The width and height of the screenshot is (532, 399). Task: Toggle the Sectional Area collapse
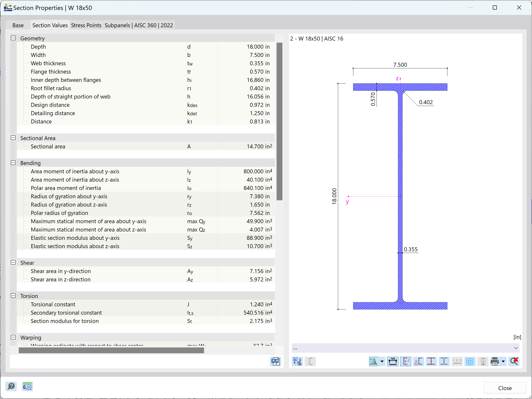click(13, 138)
